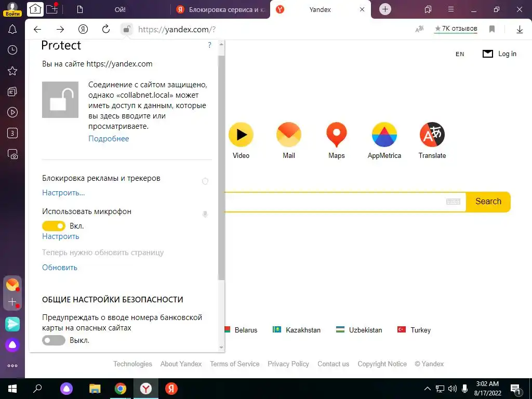The height and width of the screenshot is (399, 532).
Task: Bookmark this page
Action: point(492,29)
